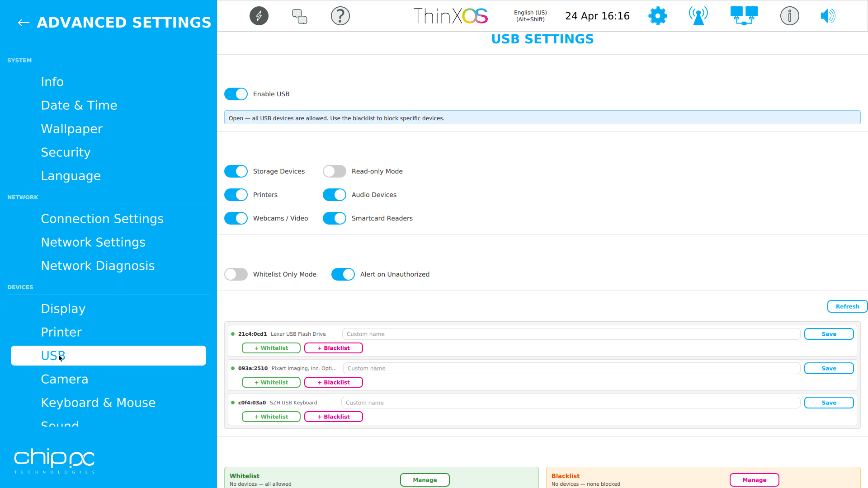Image resolution: width=868 pixels, height=488 pixels.
Task: Click the ThinXOS logo
Action: (x=450, y=16)
